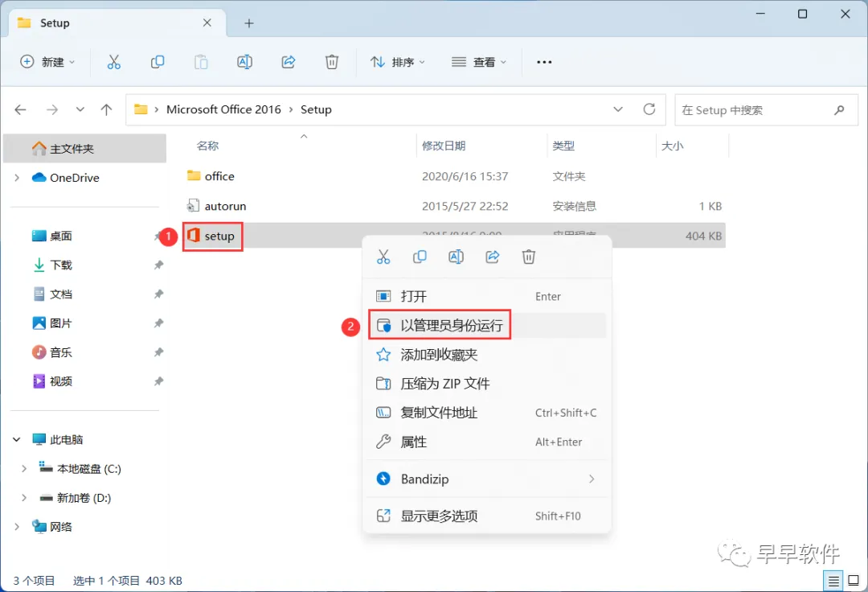Click the Rename icon in the toolbar
Image resolution: width=868 pixels, height=592 pixels.
pos(244,62)
